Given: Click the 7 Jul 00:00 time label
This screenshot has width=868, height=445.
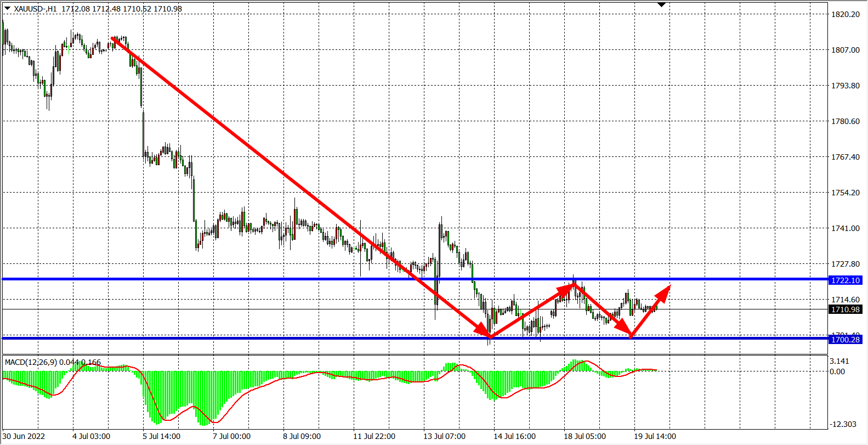Looking at the screenshot, I should coord(231,436).
